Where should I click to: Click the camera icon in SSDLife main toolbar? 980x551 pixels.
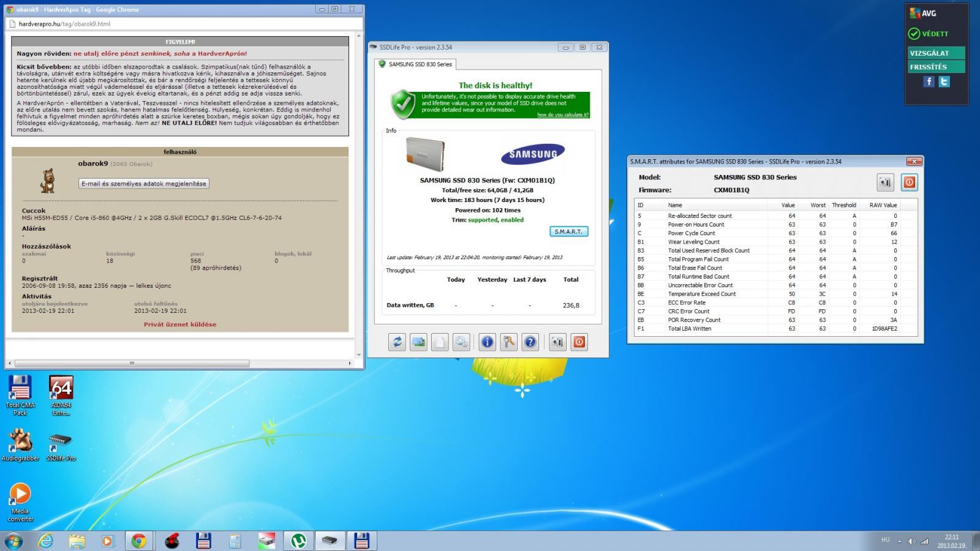557,342
